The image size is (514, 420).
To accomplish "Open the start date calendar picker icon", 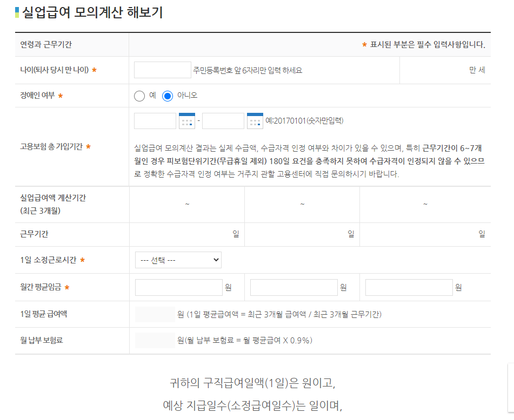I will [187, 121].
